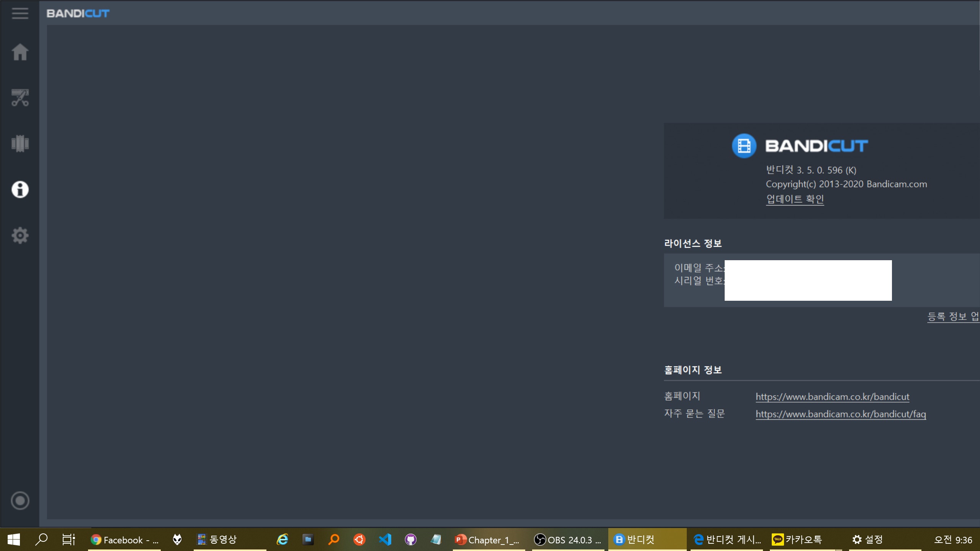This screenshot has height=551, width=980.
Task: Open the 설정 Settings taskbar window
Action: [x=885, y=540]
